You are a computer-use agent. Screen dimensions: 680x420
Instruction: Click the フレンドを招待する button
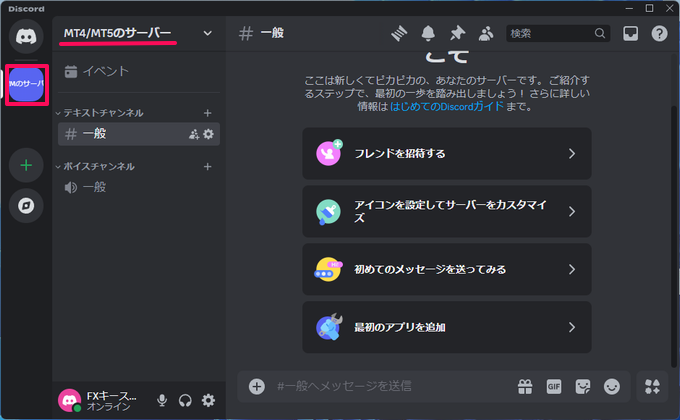(x=446, y=153)
